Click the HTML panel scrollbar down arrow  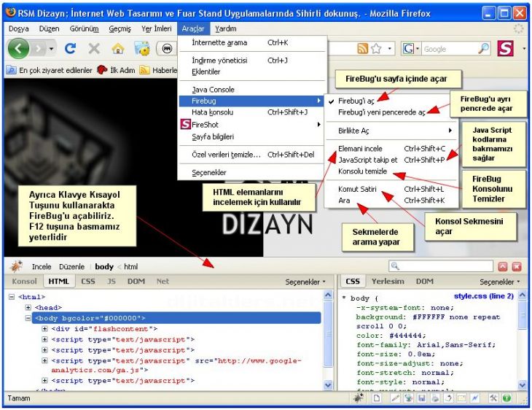[328, 385]
